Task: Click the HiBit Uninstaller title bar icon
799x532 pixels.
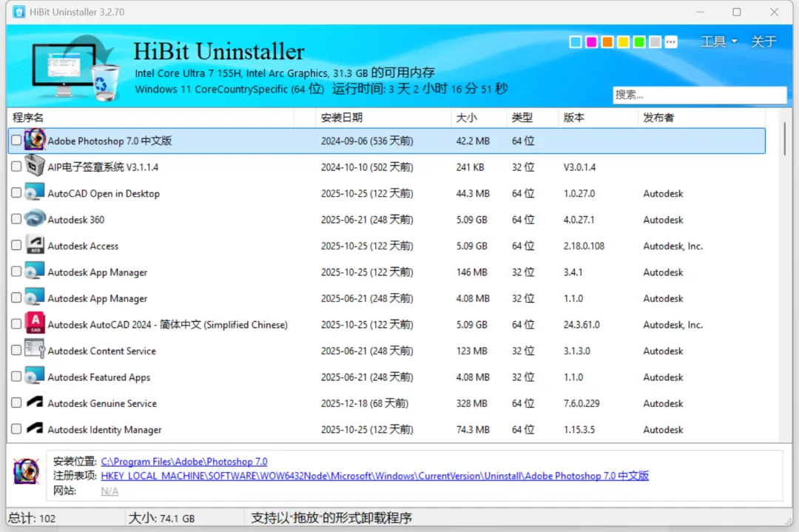Action: pyautogui.click(x=18, y=12)
